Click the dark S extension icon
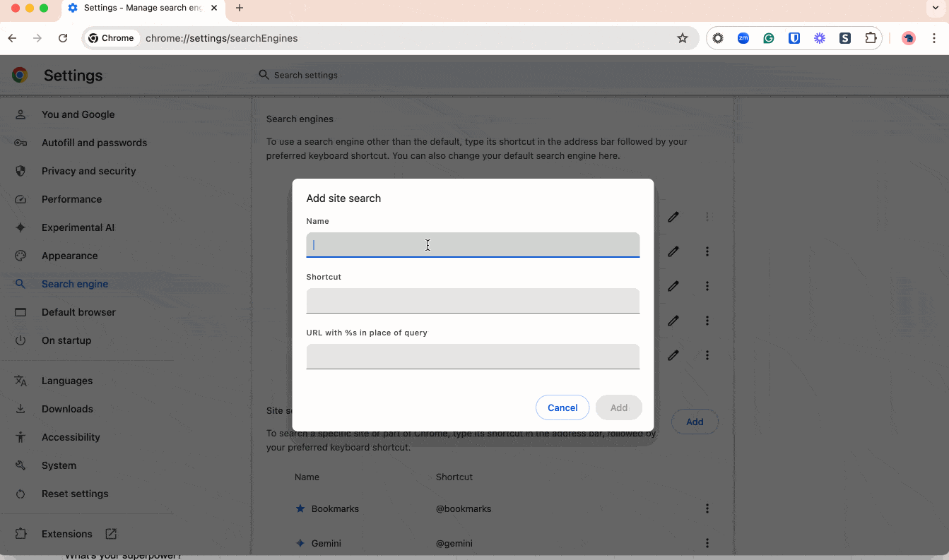Viewport: 949px width, 560px height. point(845,38)
